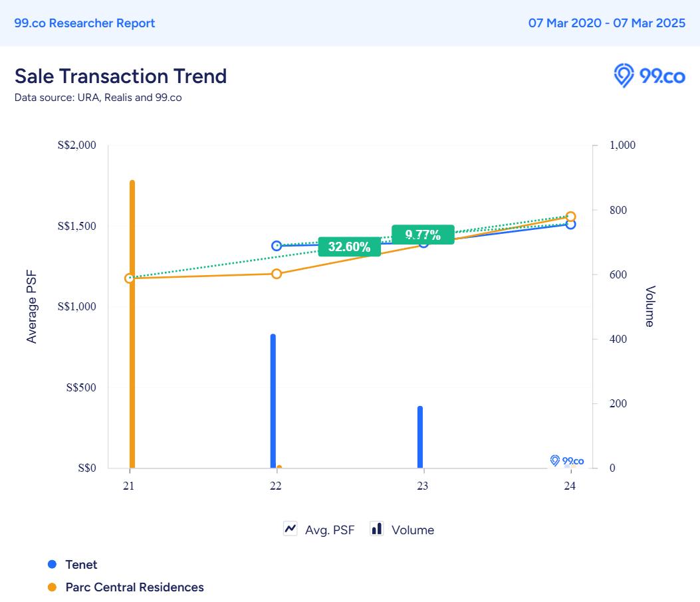Click the S$0 axis value
Image resolution: width=700 pixels, height=602 pixels.
[x=87, y=468]
